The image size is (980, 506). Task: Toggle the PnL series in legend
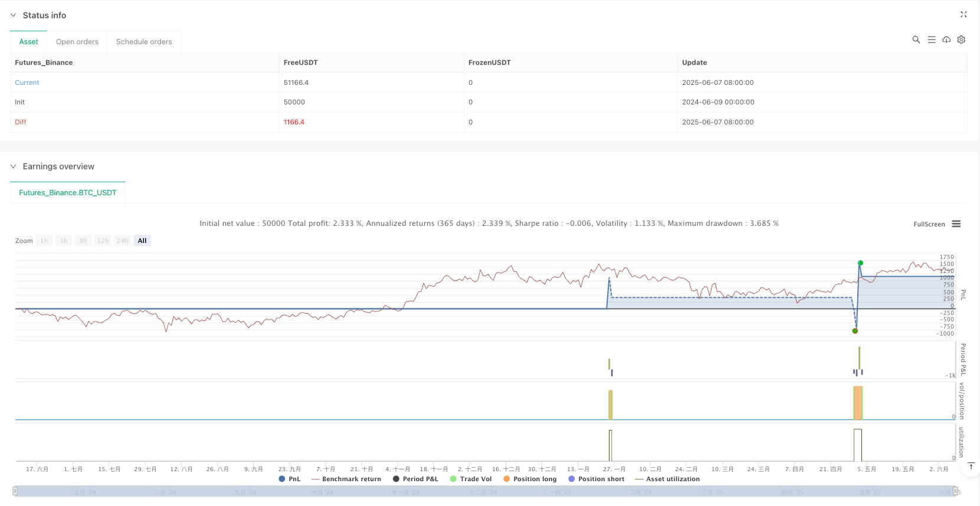pos(290,479)
